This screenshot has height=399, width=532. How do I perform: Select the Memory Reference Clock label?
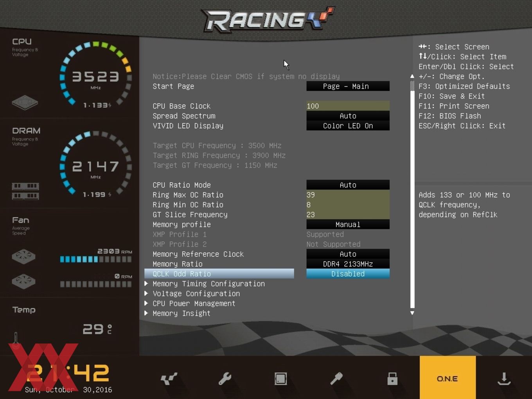click(198, 254)
